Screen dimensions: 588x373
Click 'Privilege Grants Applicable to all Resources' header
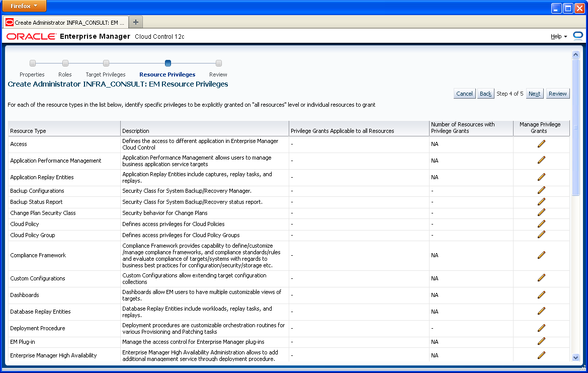click(x=359, y=129)
